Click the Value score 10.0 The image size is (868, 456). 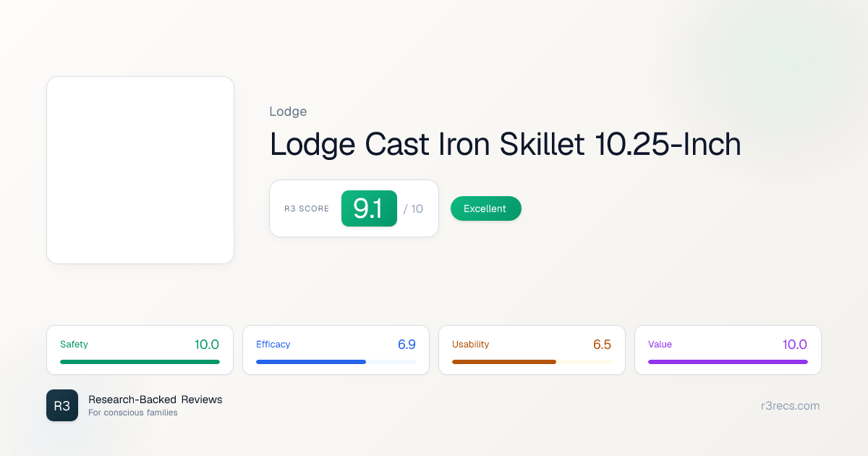coord(795,345)
